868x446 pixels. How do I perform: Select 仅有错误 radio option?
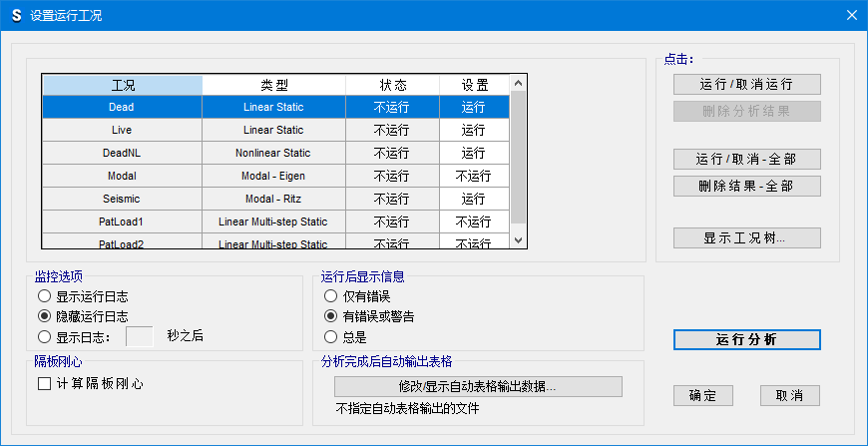(x=331, y=296)
